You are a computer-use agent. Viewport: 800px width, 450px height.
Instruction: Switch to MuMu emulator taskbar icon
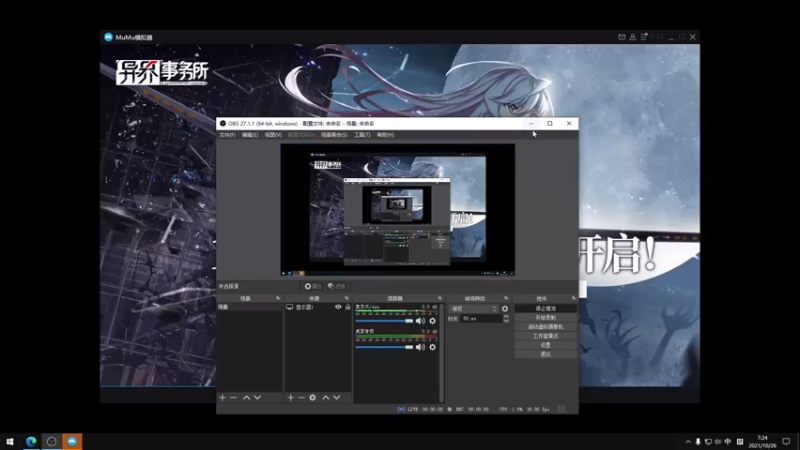[72, 441]
